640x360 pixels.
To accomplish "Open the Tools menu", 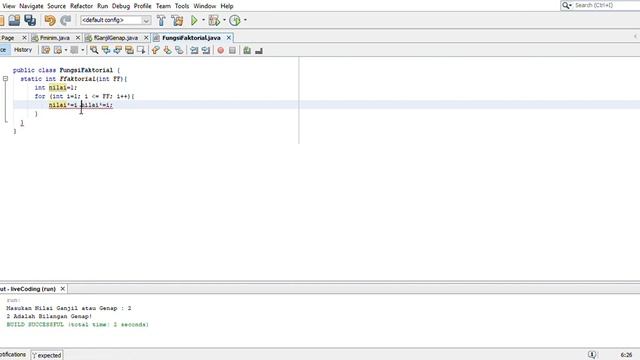I will pos(182,6).
